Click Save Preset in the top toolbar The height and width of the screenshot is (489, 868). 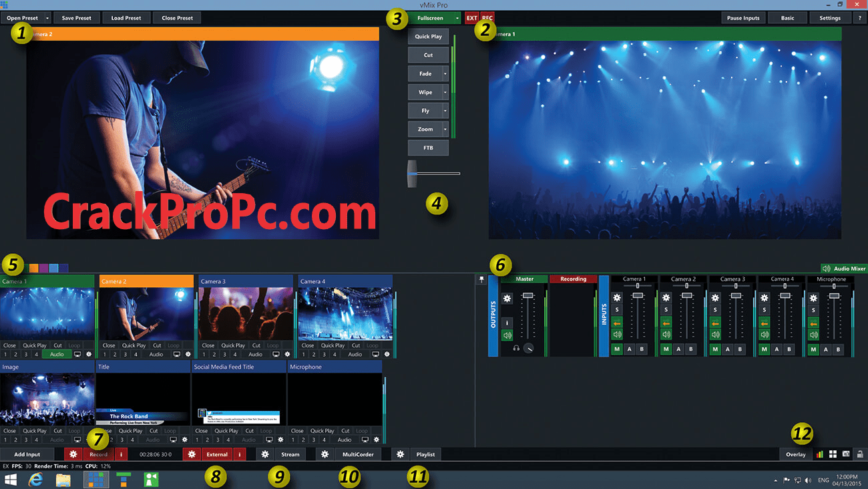tap(77, 17)
